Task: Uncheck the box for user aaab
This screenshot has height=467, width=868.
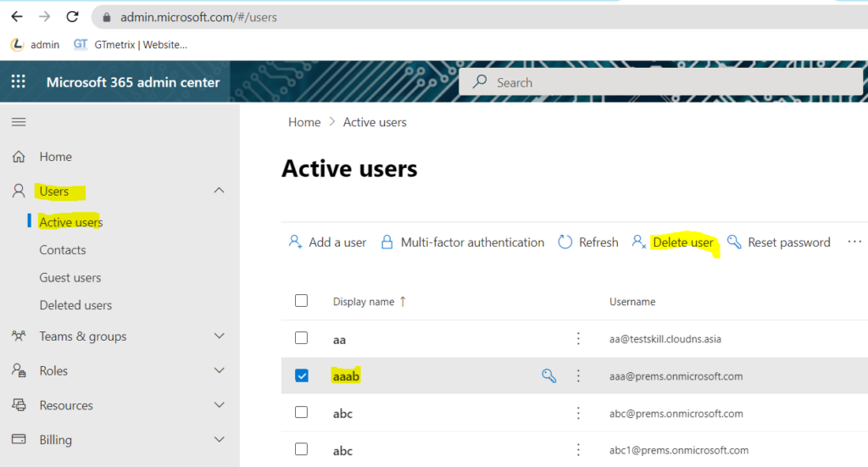Action: (302, 375)
